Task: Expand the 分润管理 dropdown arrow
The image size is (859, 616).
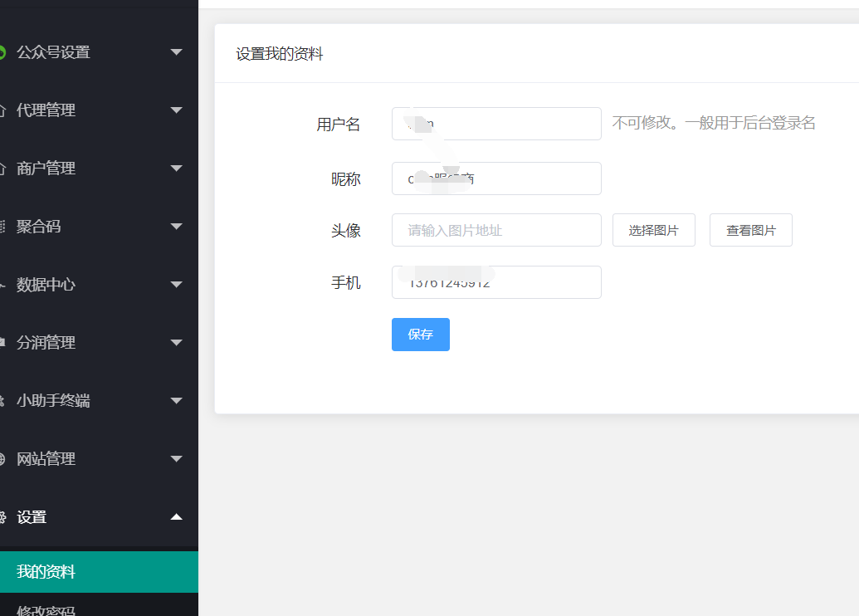Action: point(177,343)
